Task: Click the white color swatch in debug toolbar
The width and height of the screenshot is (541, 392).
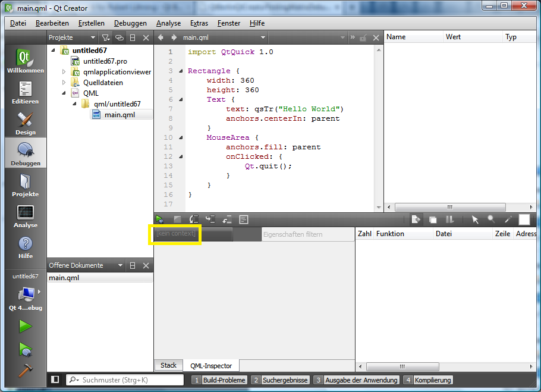Action: pos(524,219)
